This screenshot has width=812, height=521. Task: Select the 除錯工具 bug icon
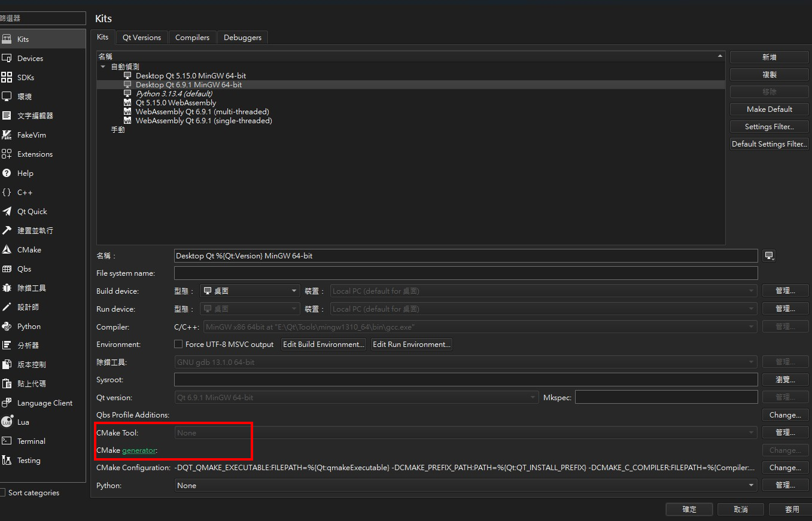[7, 288]
